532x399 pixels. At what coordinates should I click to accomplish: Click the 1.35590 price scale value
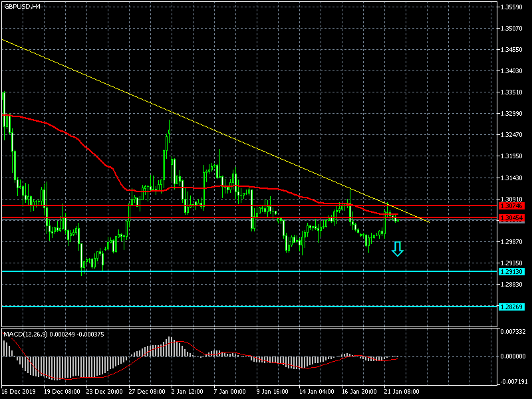[513, 7]
